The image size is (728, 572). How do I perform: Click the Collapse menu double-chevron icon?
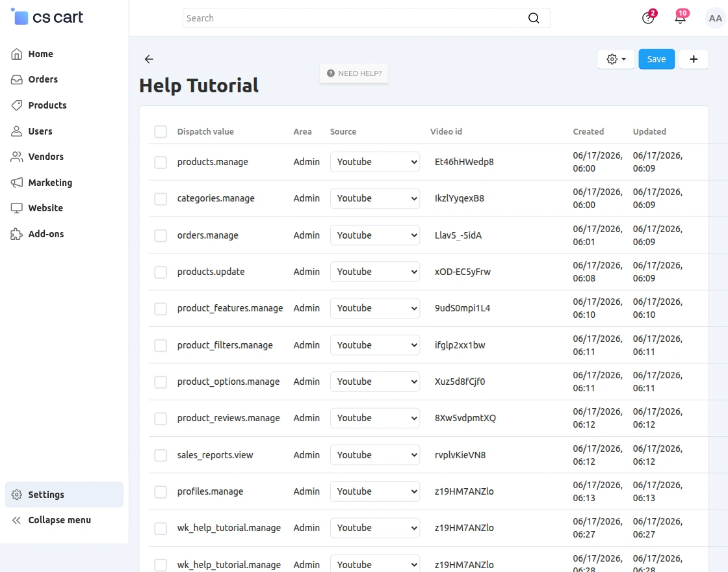tap(17, 520)
